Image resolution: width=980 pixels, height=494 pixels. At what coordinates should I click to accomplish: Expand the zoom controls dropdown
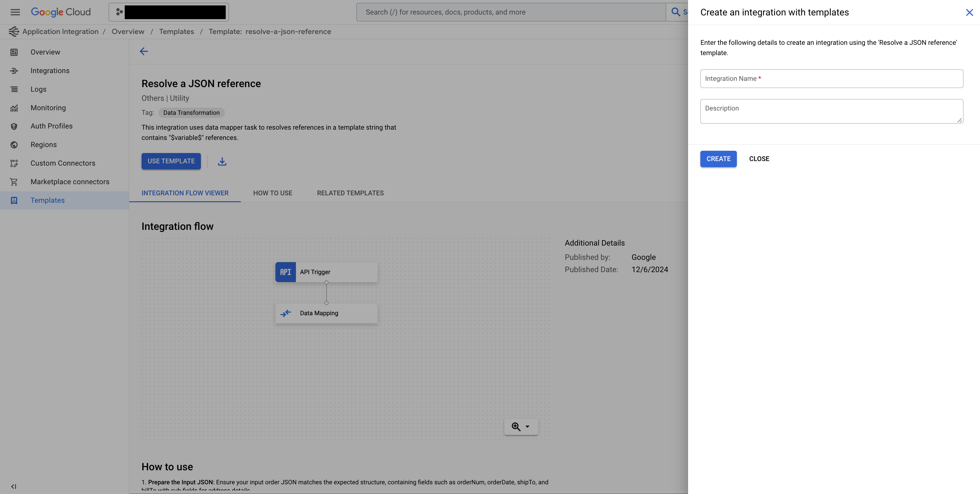coord(527,427)
